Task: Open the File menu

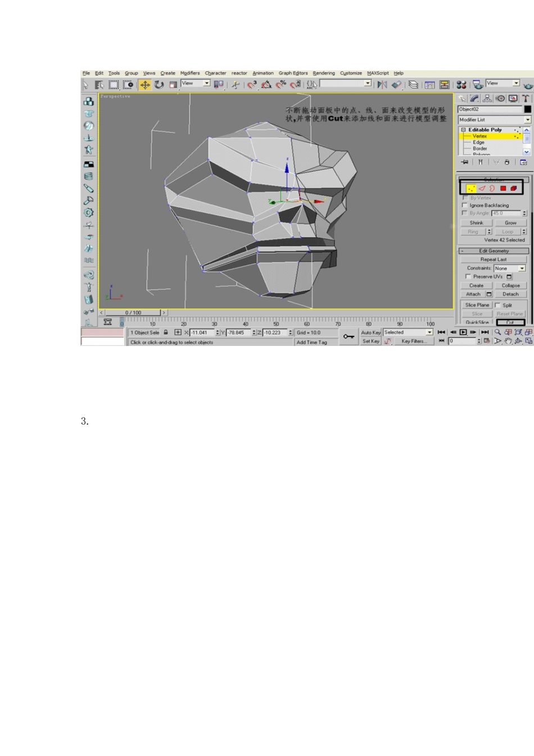Action: click(x=86, y=73)
